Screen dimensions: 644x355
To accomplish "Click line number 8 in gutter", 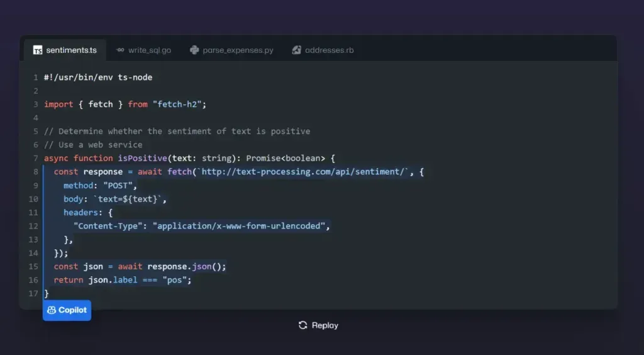I will [x=36, y=172].
